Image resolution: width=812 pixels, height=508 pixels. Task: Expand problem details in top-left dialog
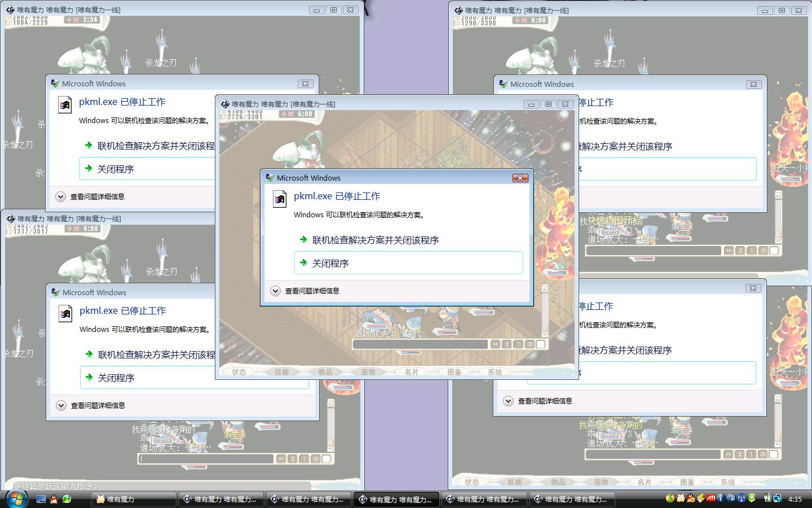point(91,197)
